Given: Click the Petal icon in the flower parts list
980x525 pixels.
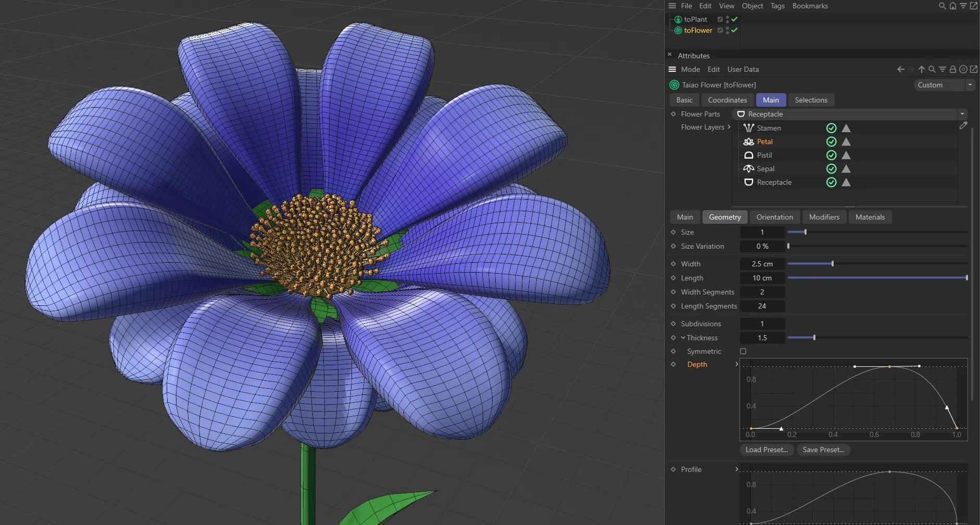Looking at the screenshot, I should pos(748,142).
